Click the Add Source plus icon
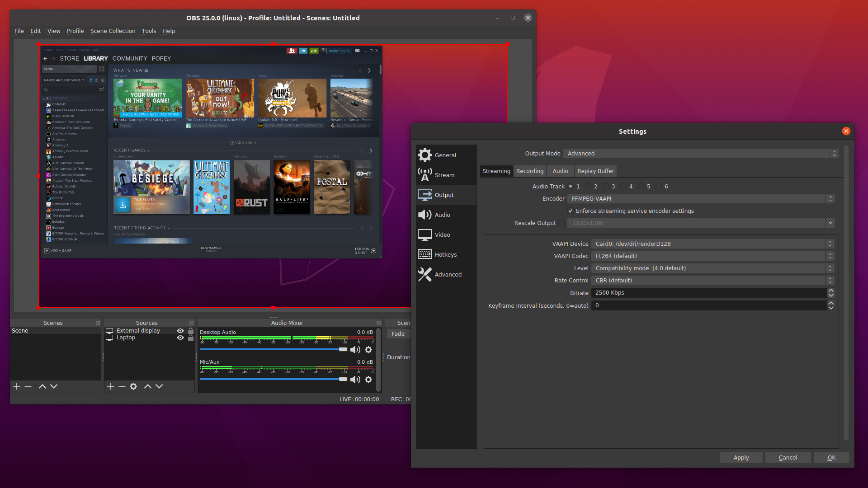868x488 pixels. pos(110,386)
